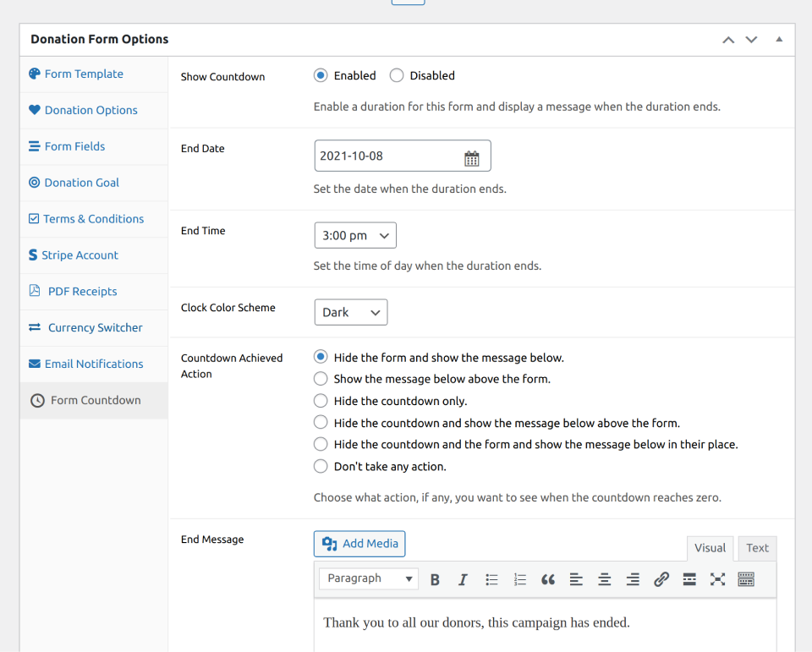Screen dimensions: 812x652
Task: Insert Read More tag in editor
Action: click(689, 579)
